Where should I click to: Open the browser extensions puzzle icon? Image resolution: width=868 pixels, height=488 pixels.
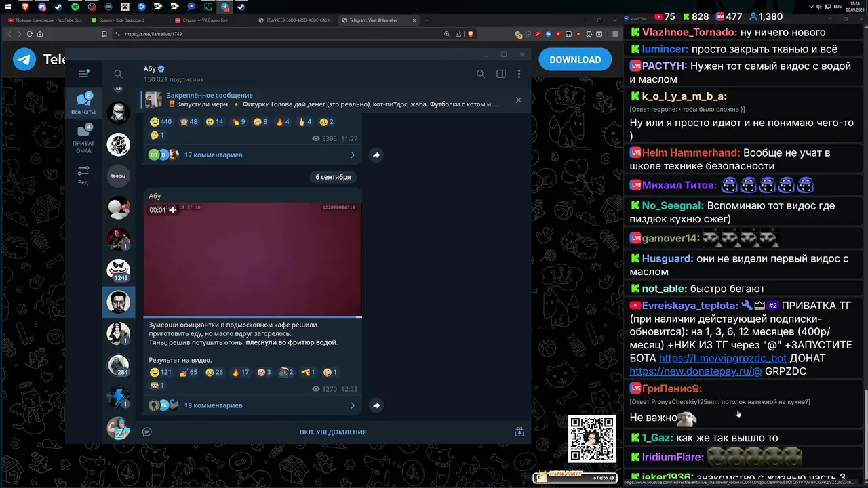click(x=589, y=34)
